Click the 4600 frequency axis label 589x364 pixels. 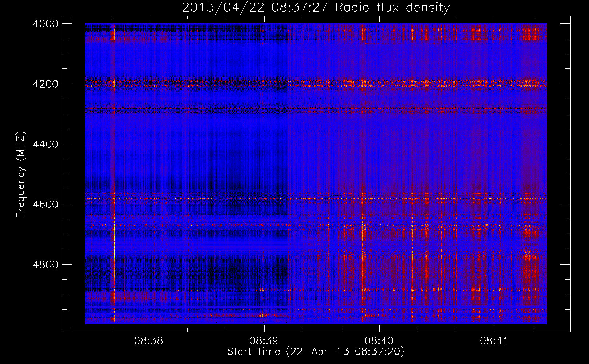click(x=46, y=204)
